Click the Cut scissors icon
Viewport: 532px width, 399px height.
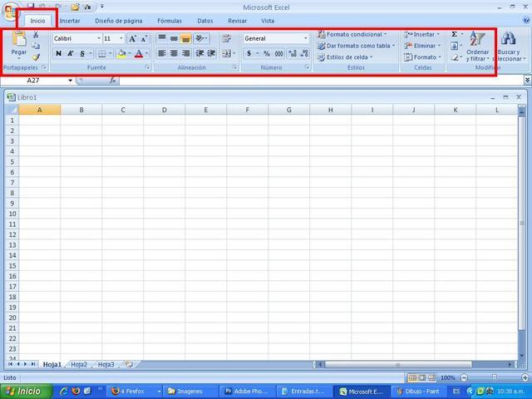click(x=36, y=35)
